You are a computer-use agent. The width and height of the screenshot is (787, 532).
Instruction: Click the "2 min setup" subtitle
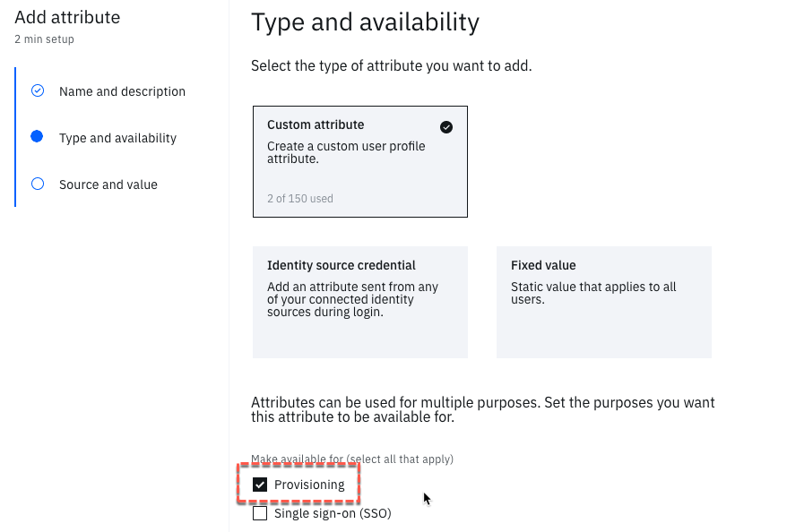click(44, 39)
